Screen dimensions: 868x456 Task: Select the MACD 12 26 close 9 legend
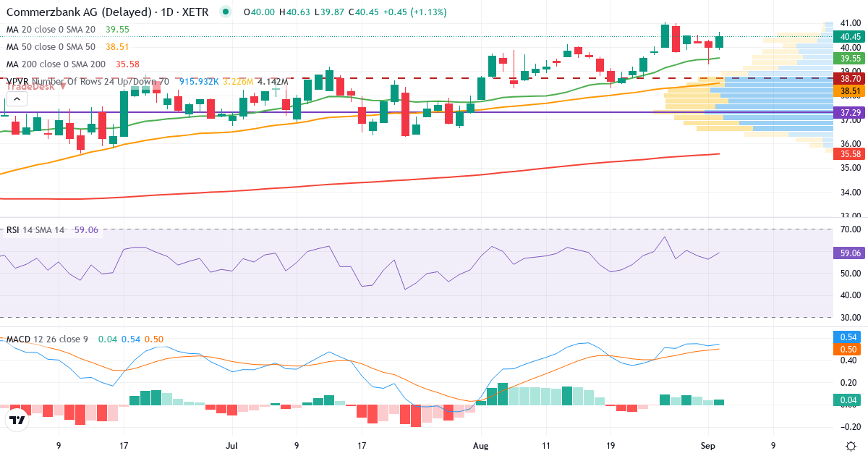48,339
